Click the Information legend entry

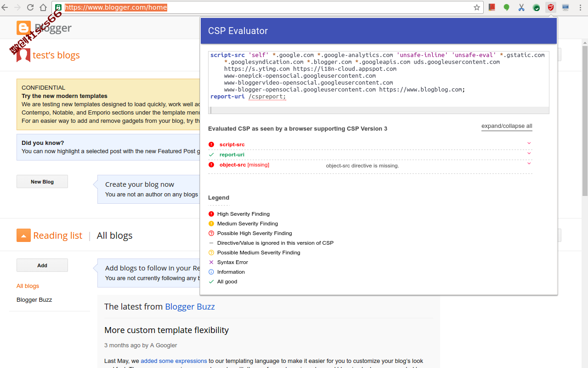(x=231, y=272)
